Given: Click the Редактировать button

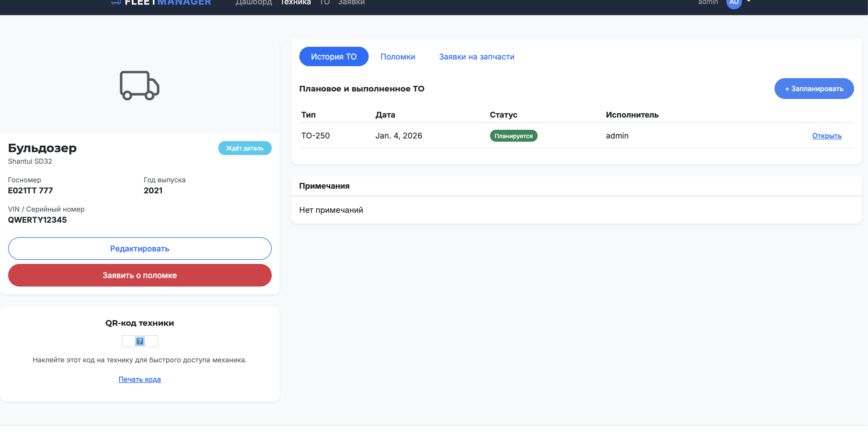Looking at the screenshot, I should pyautogui.click(x=140, y=248).
